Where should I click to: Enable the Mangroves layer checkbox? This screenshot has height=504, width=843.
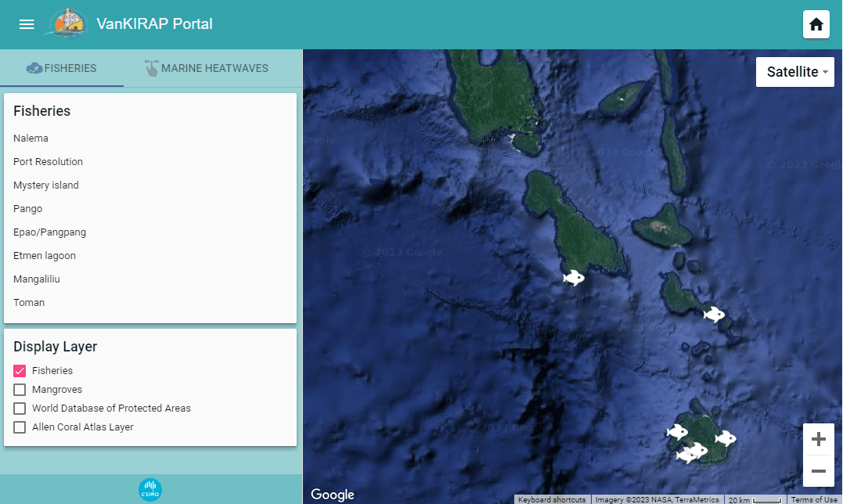click(x=20, y=390)
